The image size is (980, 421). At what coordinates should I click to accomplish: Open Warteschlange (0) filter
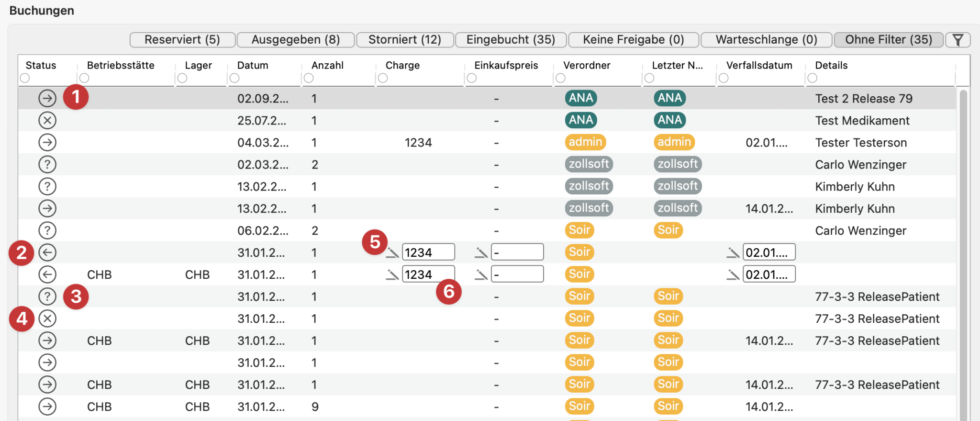pos(766,40)
